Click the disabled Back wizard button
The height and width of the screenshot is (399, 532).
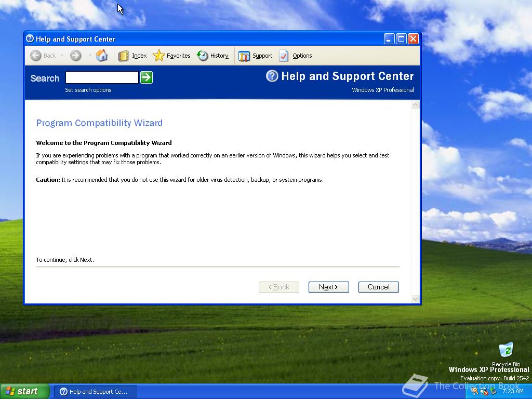coord(278,287)
